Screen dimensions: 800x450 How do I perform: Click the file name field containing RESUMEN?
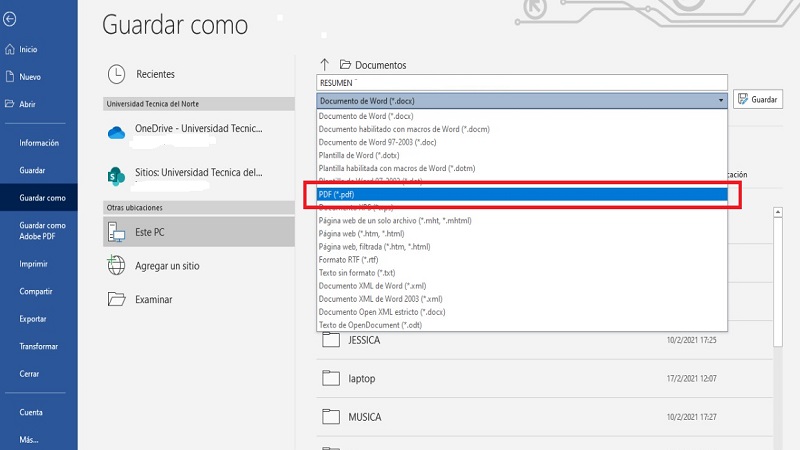[521, 83]
